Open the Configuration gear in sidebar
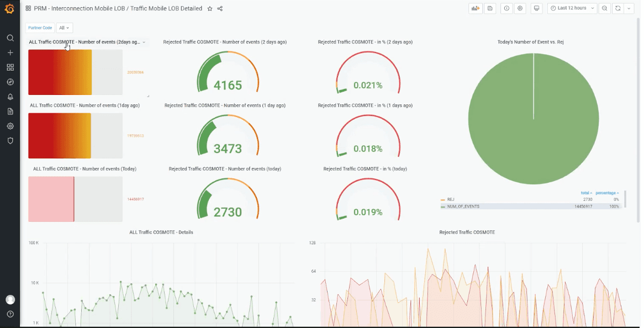This screenshot has height=328, width=644. (10, 126)
